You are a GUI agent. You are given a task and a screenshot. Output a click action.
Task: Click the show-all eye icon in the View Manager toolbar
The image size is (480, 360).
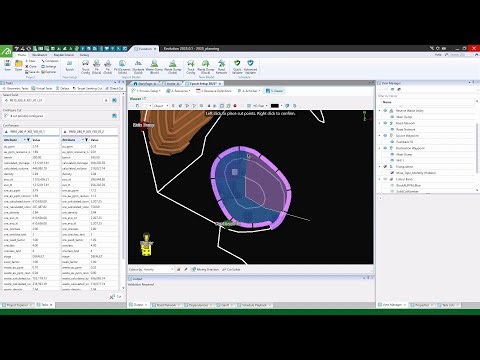[392, 89]
